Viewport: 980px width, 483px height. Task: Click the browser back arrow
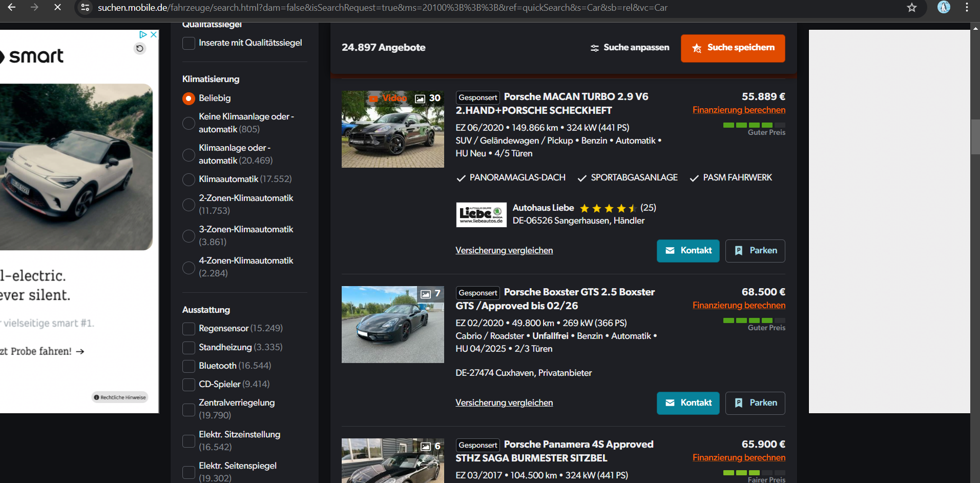coord(11,7)
